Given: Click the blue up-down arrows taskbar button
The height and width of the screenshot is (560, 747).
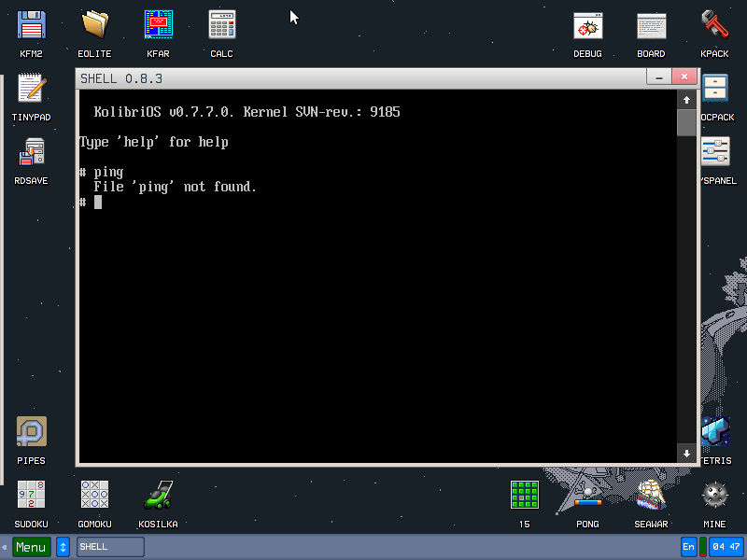Looking at the screenshot, I should pos(63,547).
